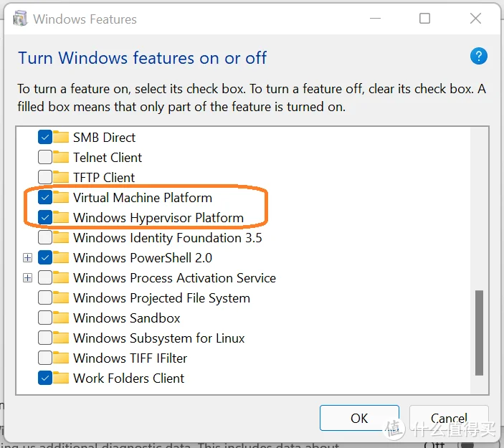Enable the Telnet Client checkbox

click(x=45, y=157)
